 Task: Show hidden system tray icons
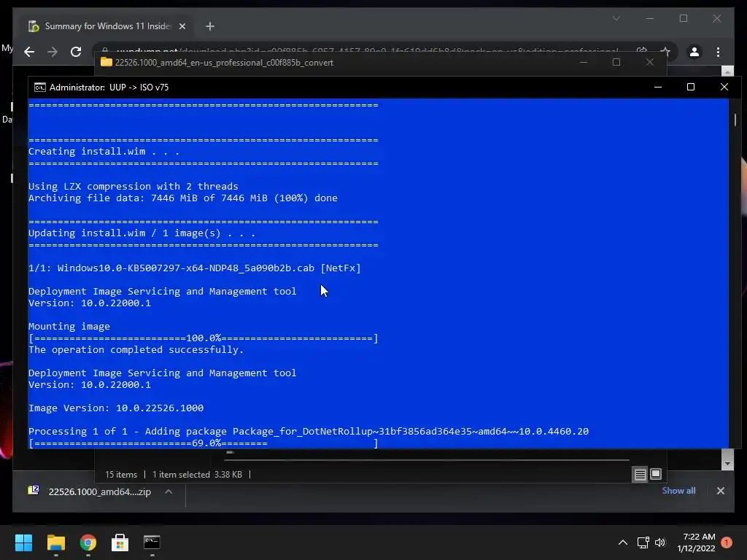(x=623, y=542)
